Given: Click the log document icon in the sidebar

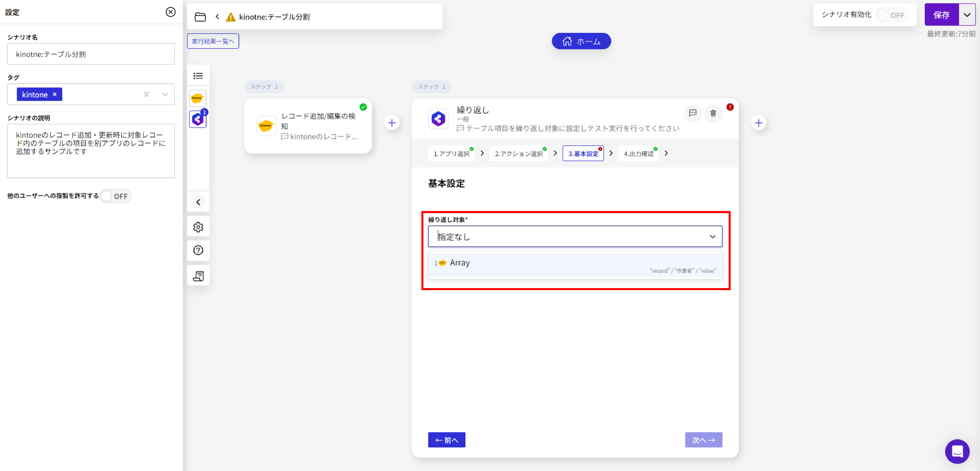Looking at the screenshot, I should click(198, 276).
